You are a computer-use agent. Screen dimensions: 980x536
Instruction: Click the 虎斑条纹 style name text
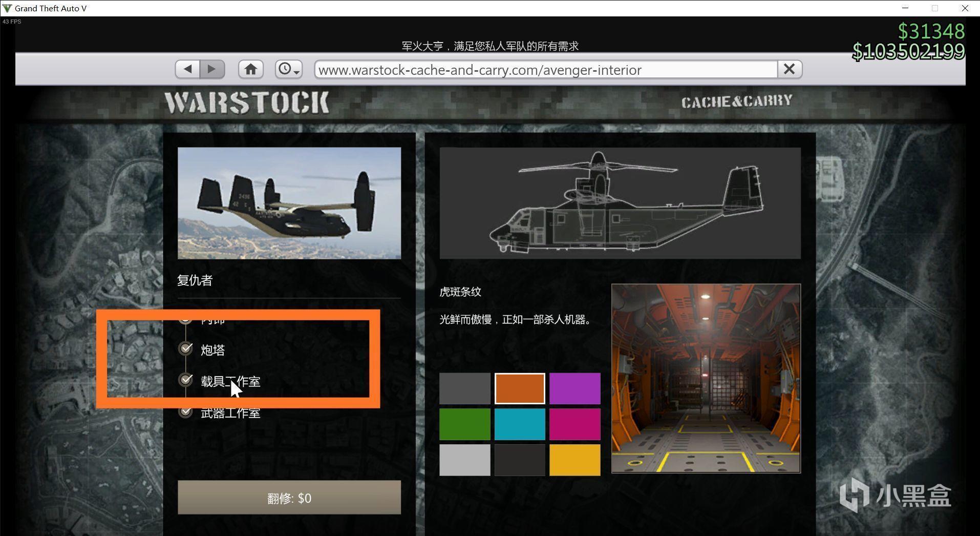click(460, 292)
